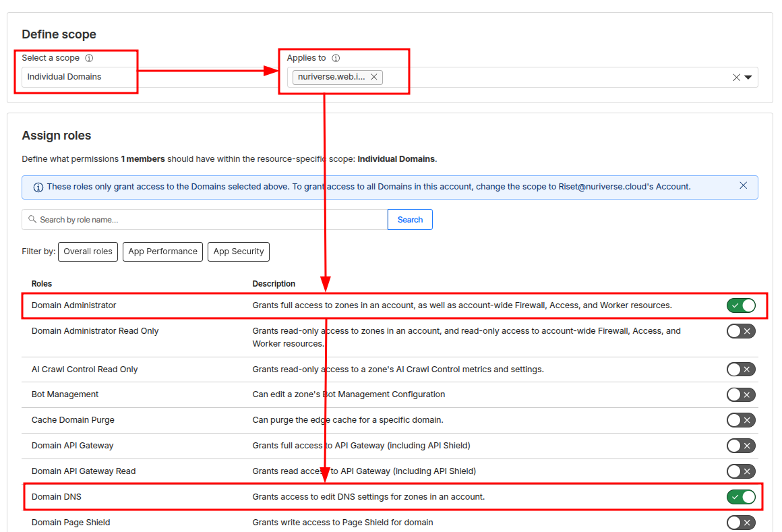
Task: Filter roles by App Performance
Action: (162, 252)
